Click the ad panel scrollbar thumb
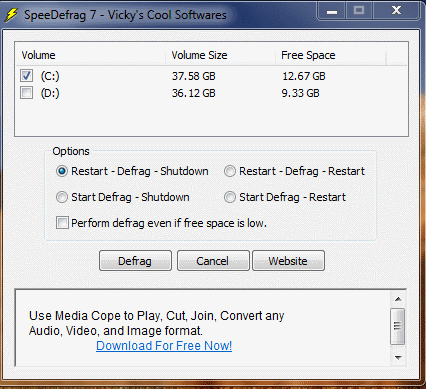 click(x=397, y=326)
